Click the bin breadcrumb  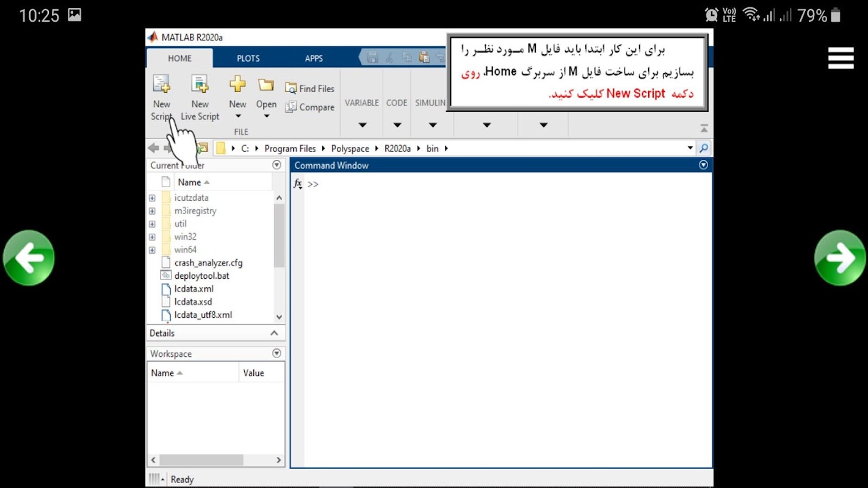[432, 148]
